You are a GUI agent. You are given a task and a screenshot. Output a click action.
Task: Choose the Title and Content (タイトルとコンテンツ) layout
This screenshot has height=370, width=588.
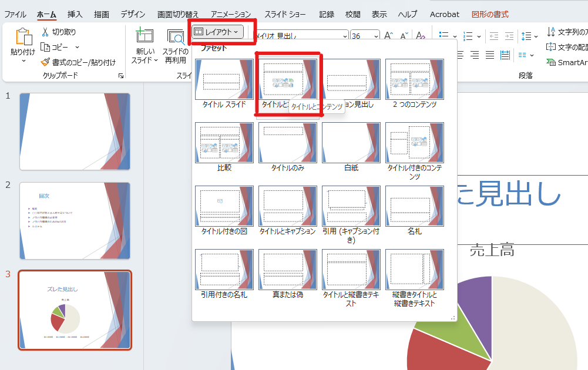tap(287, 79)
